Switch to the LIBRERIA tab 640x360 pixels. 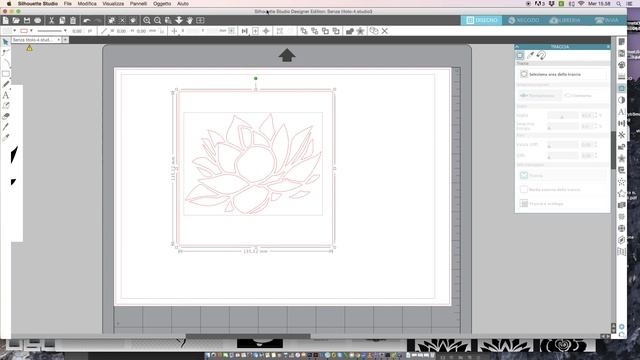pyautogui.click(x=565, y=20)
